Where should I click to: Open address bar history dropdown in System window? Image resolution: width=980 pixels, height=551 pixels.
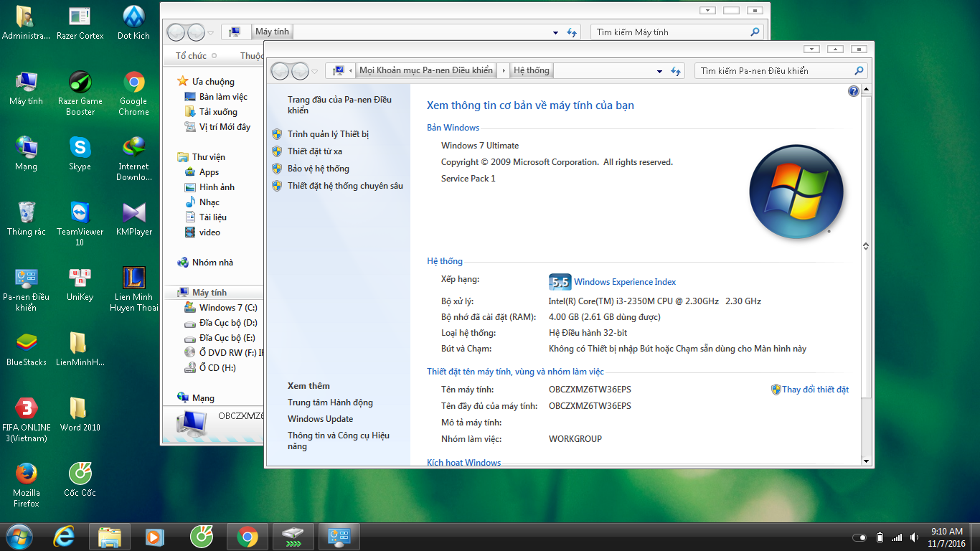coord(659,71)
